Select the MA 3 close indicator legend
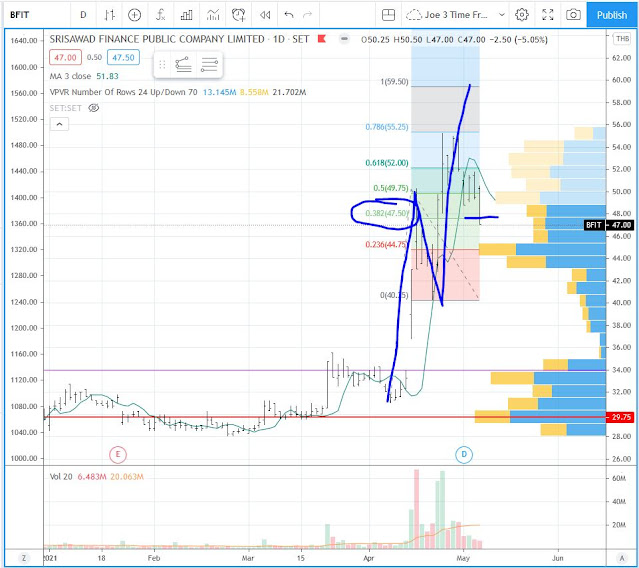The image size is (639, 568). tap(84, 76)
